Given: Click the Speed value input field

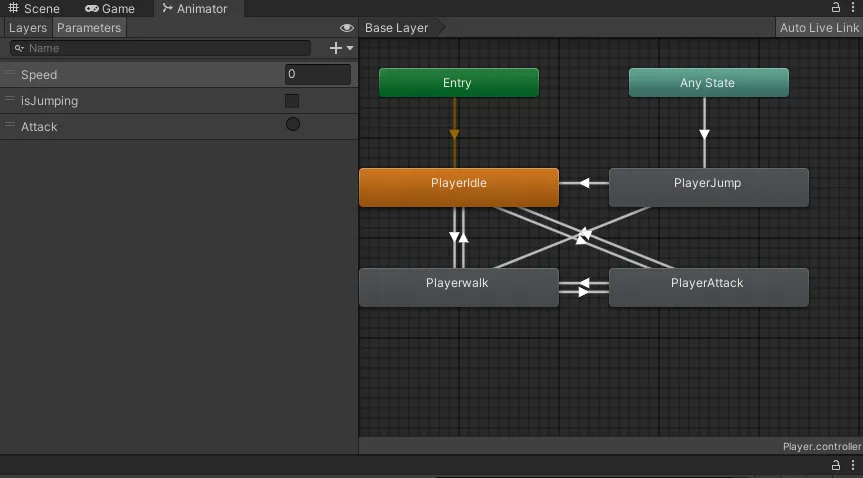Looking at the screenshot, I should click(318, 74).
